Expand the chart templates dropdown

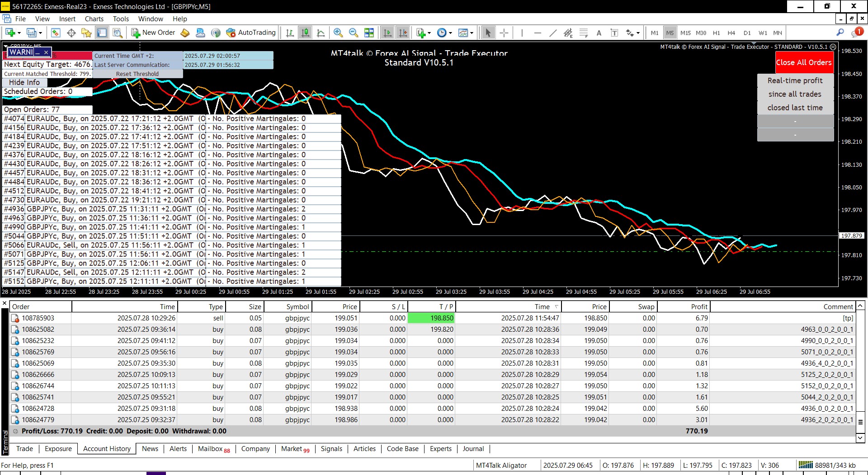coord(472,33)
